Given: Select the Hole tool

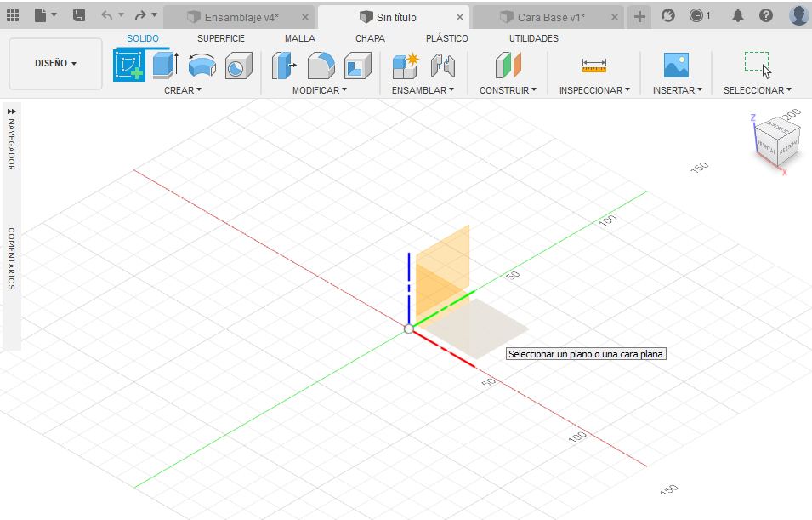Looking at the screenshot, I should (239, 66).
